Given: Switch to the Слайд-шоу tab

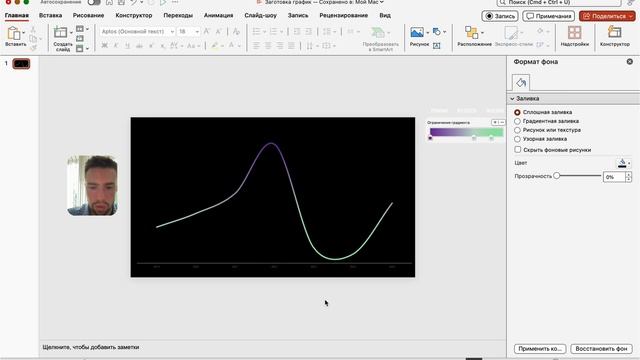Looking at the screenshot, I should (260, 15).
